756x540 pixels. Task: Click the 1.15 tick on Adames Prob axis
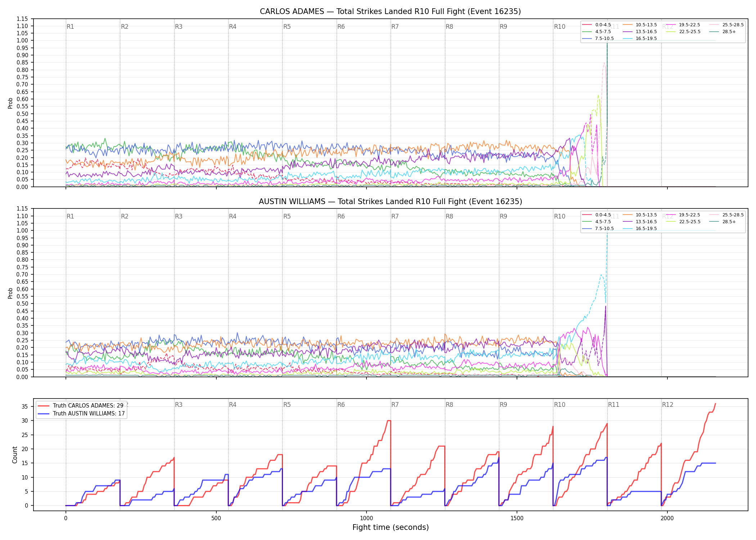pos(22,19)
